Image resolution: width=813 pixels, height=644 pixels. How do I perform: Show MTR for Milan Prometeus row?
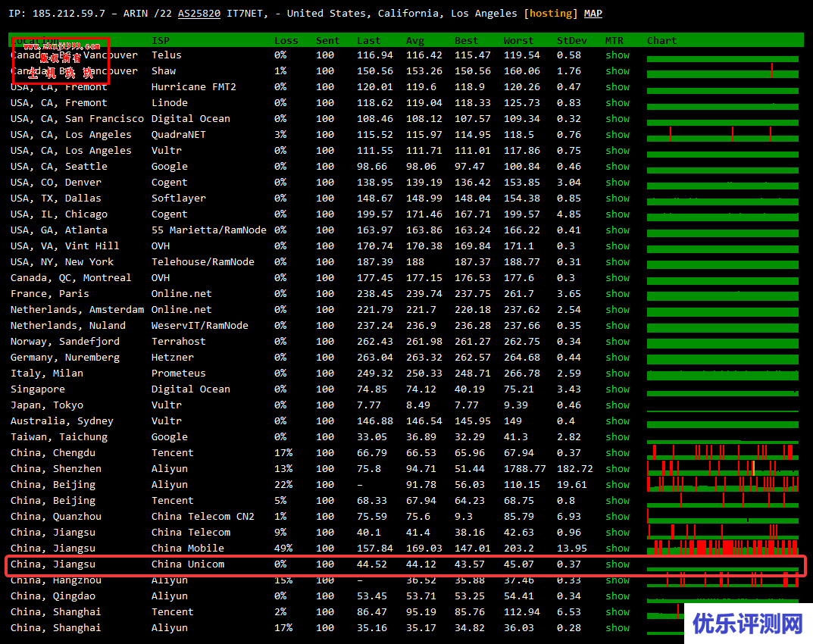tap(618, 374)
